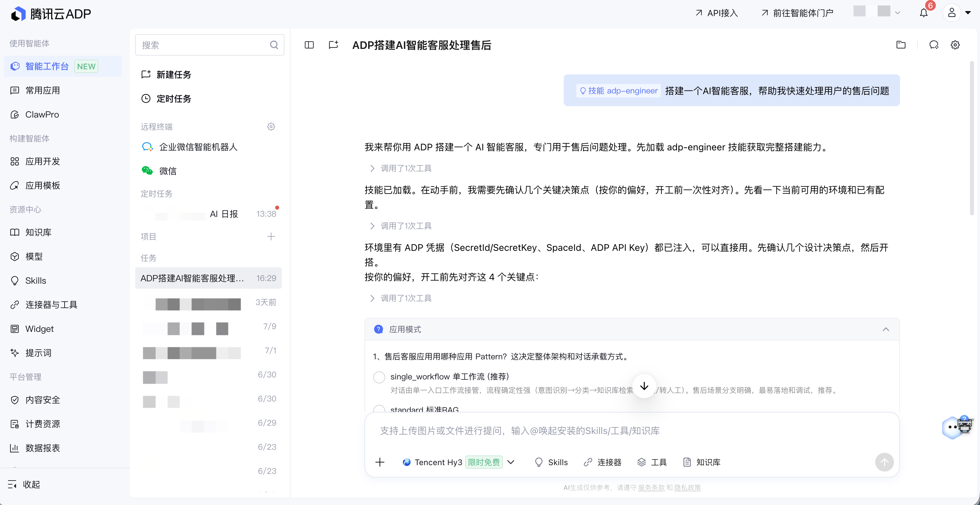
Task: Click the 搜索 input field
Action: (210, 45)
